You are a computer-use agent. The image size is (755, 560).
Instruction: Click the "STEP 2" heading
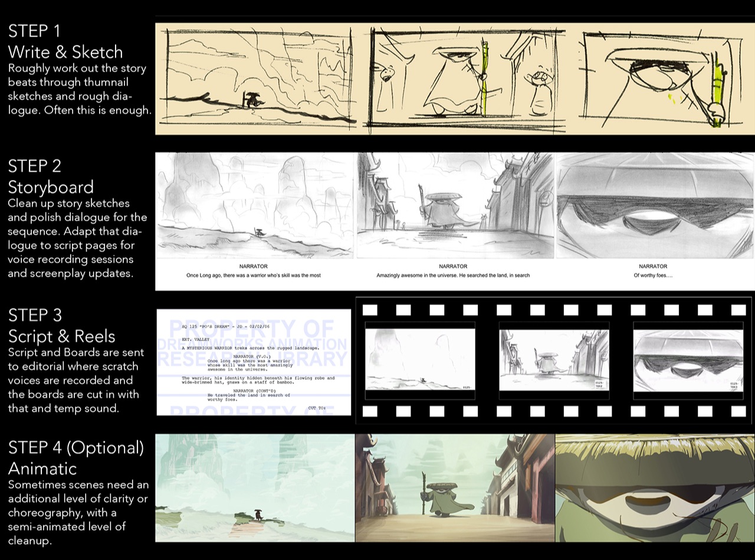(x=35, y=166)
